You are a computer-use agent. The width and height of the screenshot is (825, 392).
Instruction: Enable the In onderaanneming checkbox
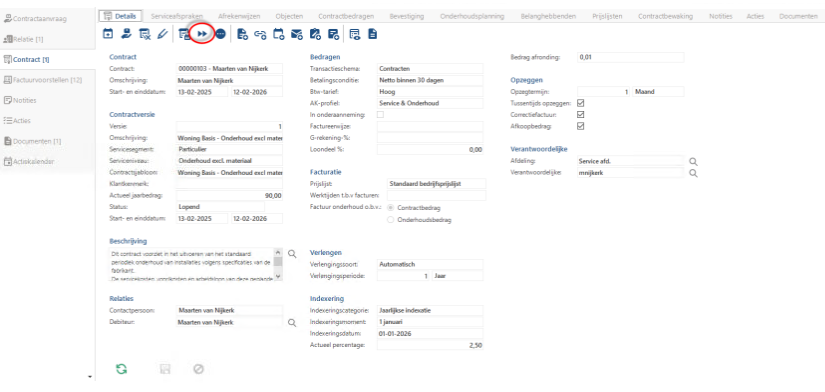point(380,114)
